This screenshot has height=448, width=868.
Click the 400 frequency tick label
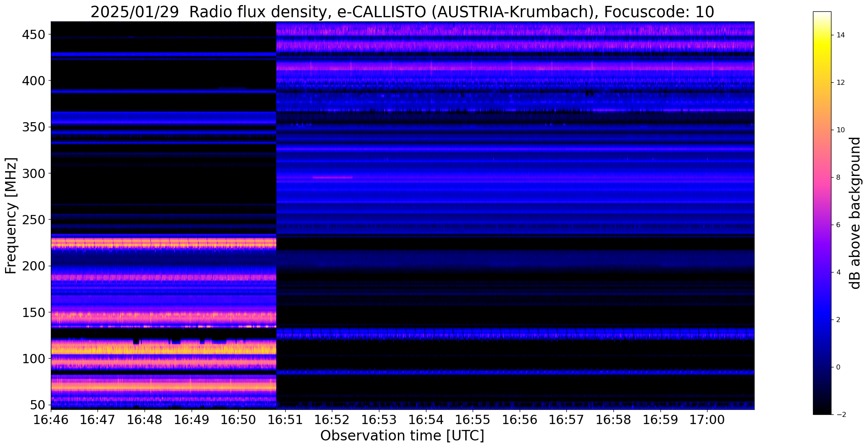tap(33, 81)
